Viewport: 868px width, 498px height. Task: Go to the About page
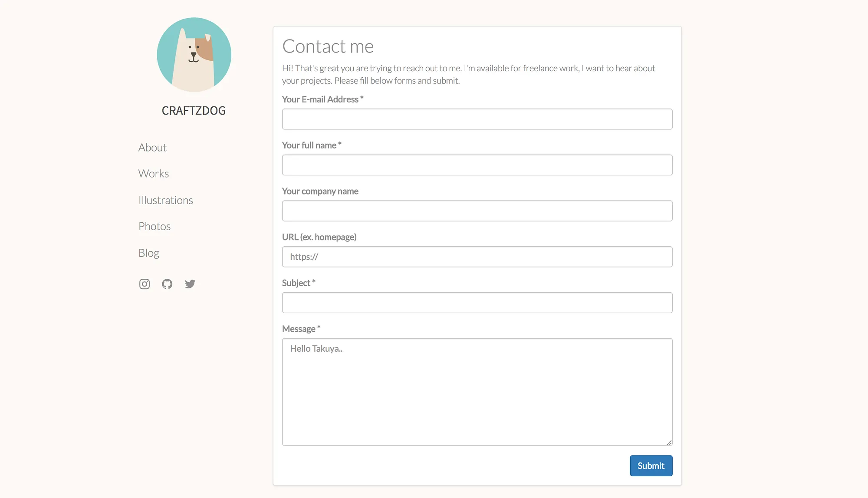pos(152,148)
